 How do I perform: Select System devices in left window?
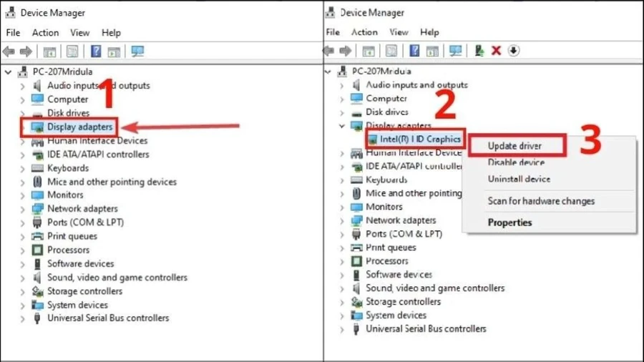(x=77, y=305)
